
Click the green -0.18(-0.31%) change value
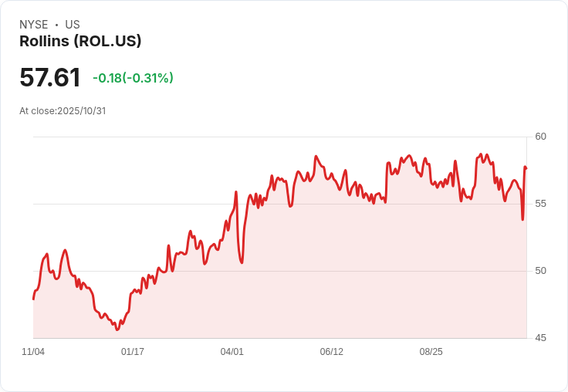pos(133,78)
